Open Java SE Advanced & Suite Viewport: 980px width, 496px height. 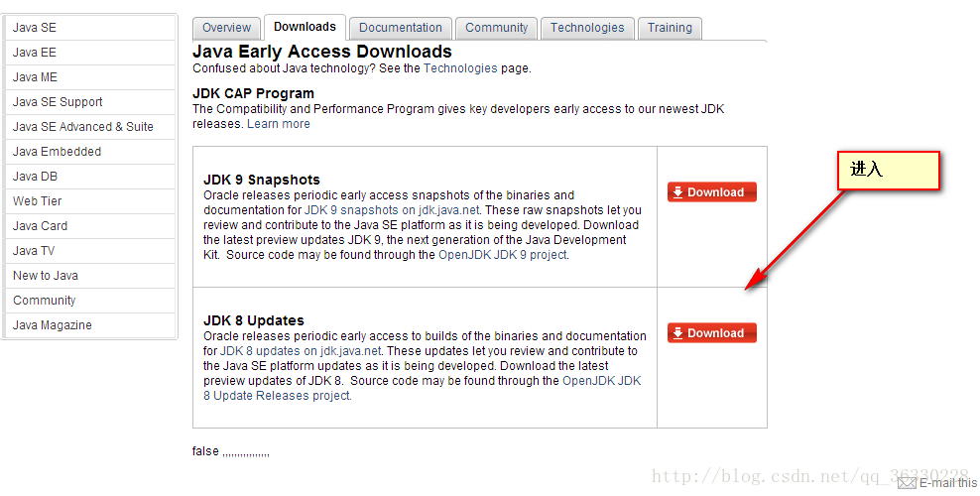pyautogui.click(x=89, y=127)
